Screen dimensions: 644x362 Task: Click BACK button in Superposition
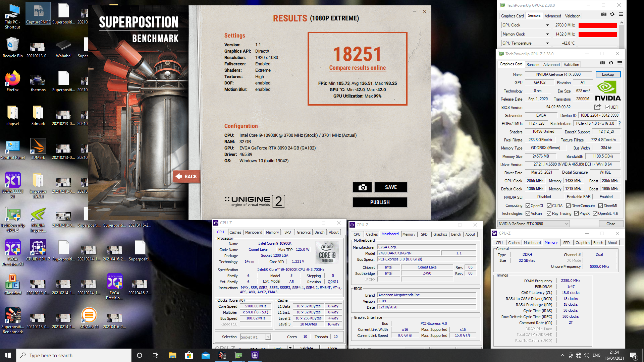pos(187,177)
